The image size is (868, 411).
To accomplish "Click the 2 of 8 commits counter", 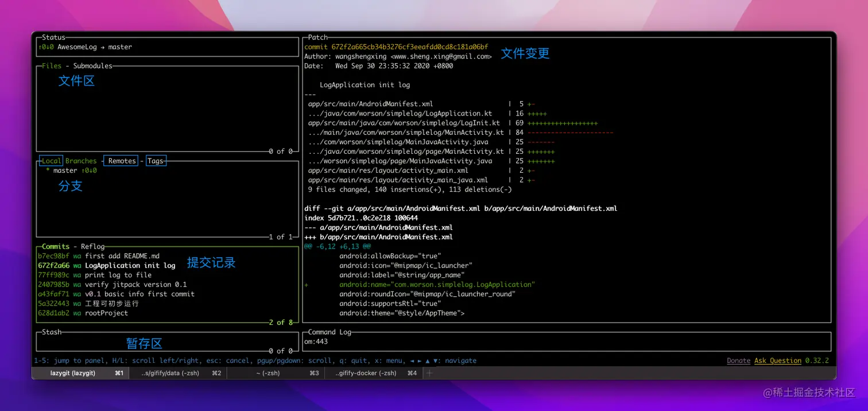I will tap(281, 323).
